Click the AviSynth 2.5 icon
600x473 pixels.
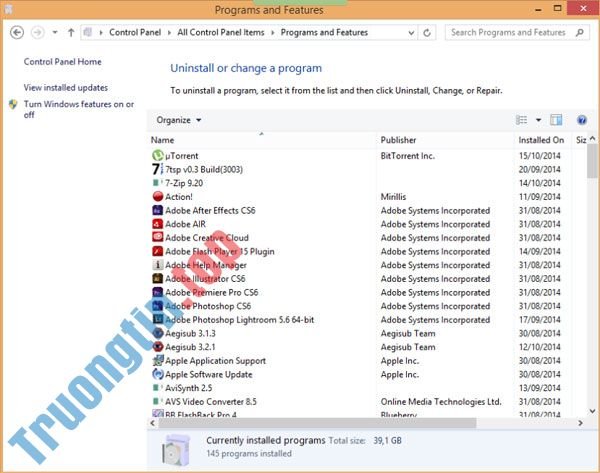point(158,388)
